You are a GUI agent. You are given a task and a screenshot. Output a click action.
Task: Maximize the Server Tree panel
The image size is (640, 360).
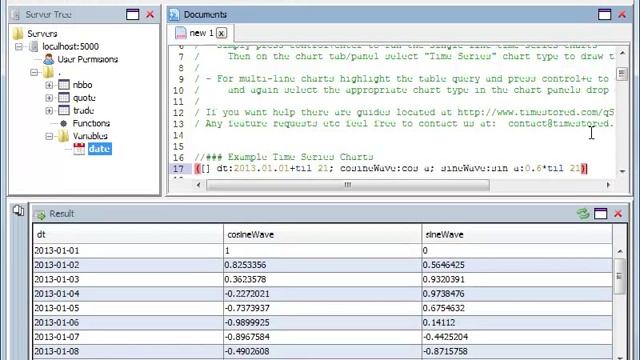[133, 15]
